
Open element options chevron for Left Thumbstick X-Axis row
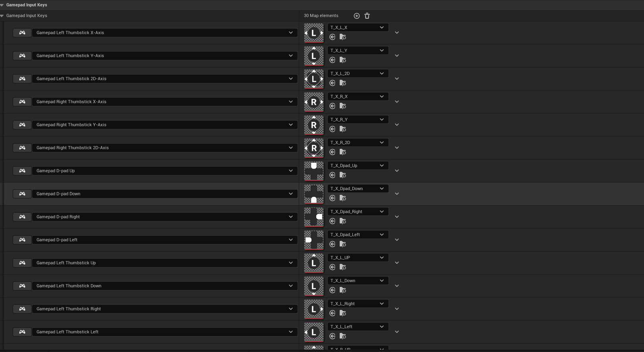396,33
